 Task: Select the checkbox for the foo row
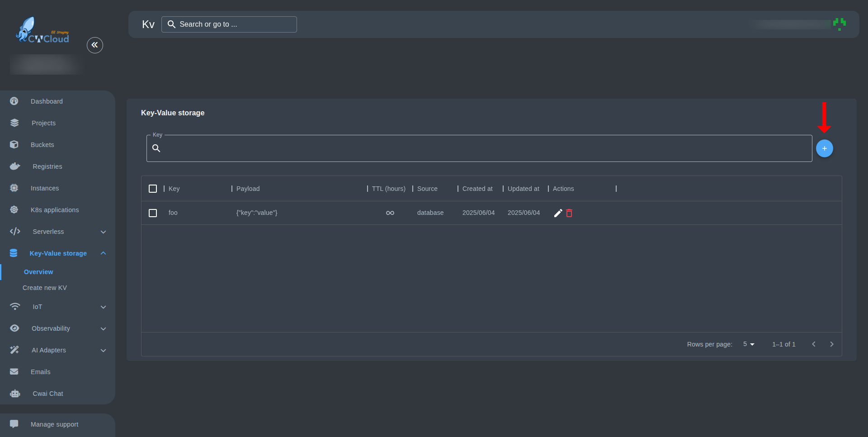[x=153, y=213]
